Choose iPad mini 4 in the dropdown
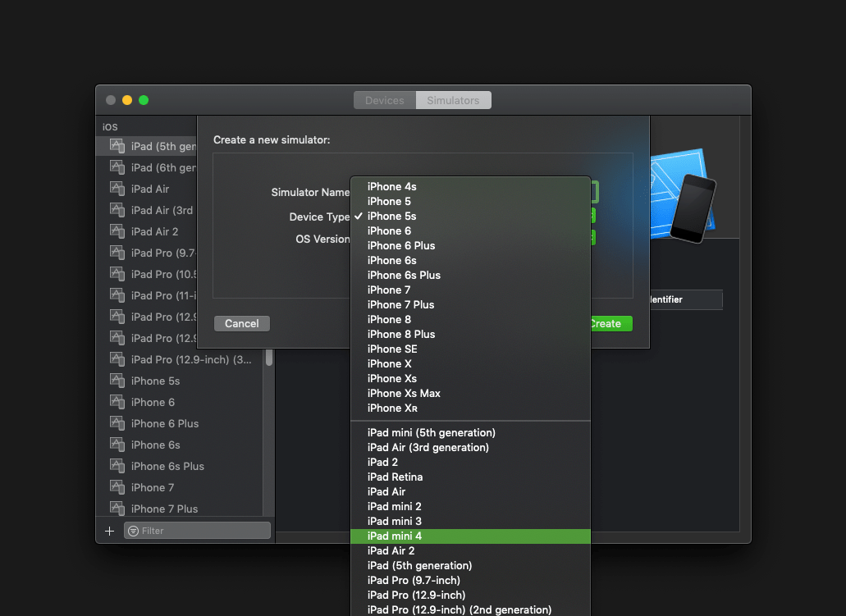Screen dimensions: 846x616 point(394,536)
